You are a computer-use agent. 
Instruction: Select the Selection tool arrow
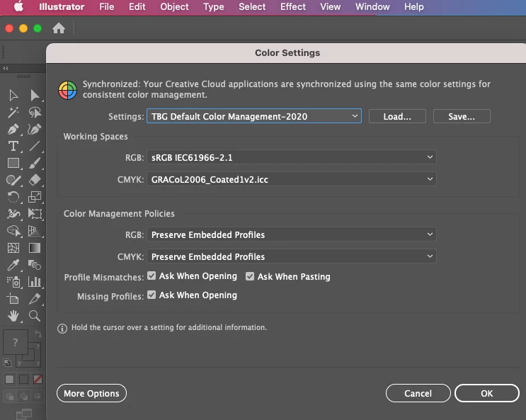(x=13, y=96)
